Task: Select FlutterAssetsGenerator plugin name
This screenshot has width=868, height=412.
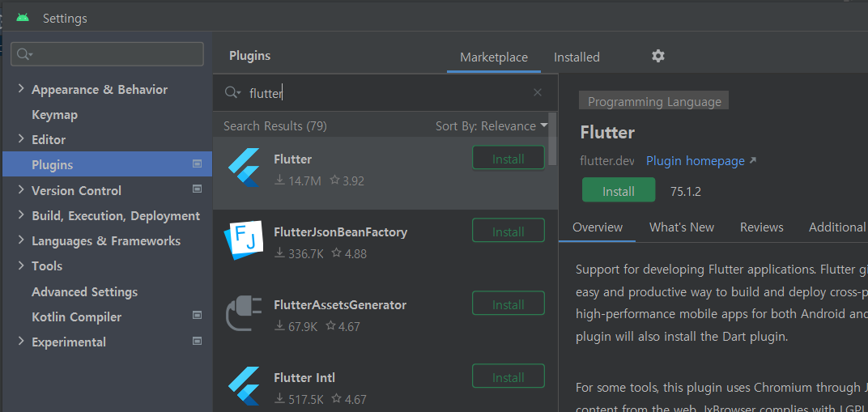Action: pos(340,304)
